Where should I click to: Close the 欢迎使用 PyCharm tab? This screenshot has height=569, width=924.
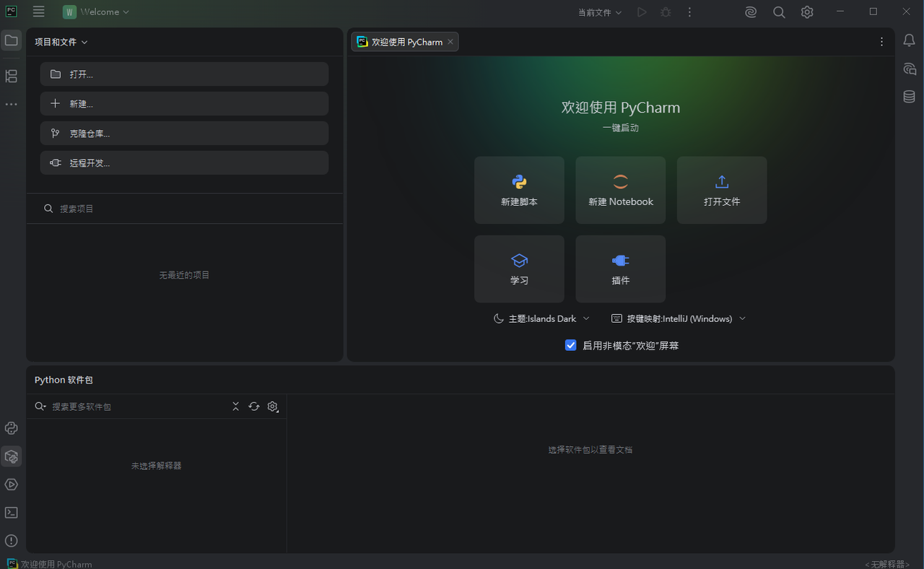pyautogui.click(x=450, y=42)
